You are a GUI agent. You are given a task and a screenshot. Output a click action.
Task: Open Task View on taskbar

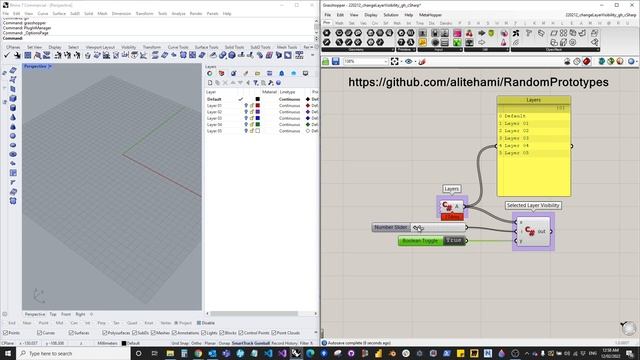154,353
